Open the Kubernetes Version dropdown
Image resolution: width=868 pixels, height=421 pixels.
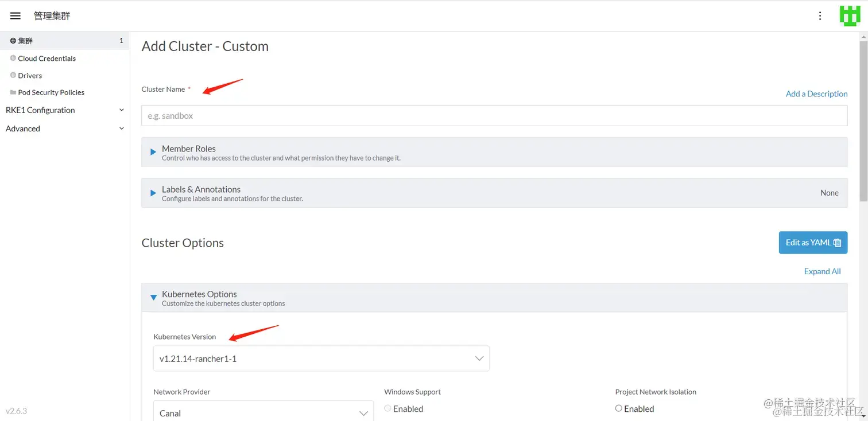321,358
